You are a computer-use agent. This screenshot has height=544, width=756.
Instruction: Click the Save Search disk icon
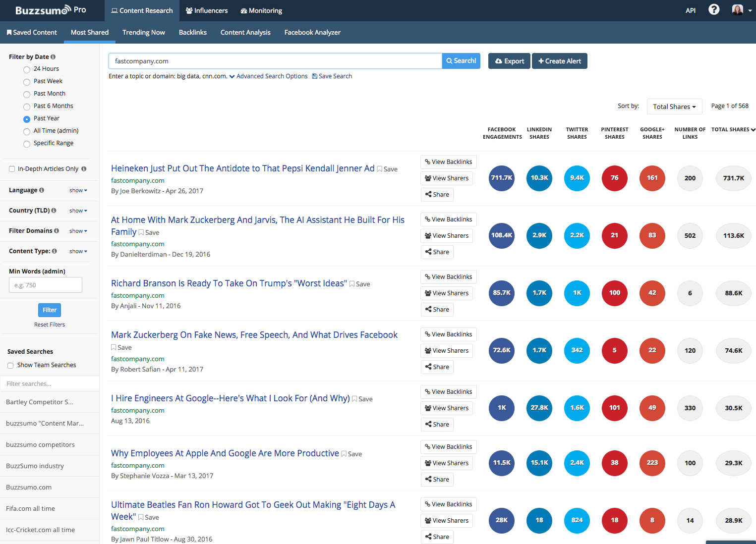point(314,76)
